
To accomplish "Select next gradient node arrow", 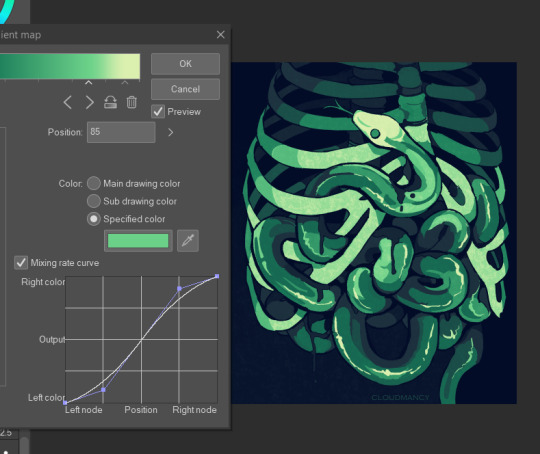I will 89,102.
